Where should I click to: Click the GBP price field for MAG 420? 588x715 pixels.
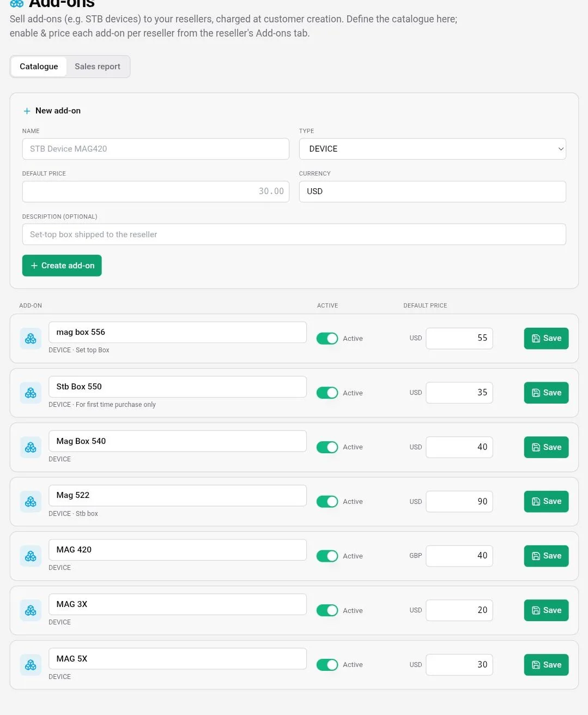[x=459, y=556]
